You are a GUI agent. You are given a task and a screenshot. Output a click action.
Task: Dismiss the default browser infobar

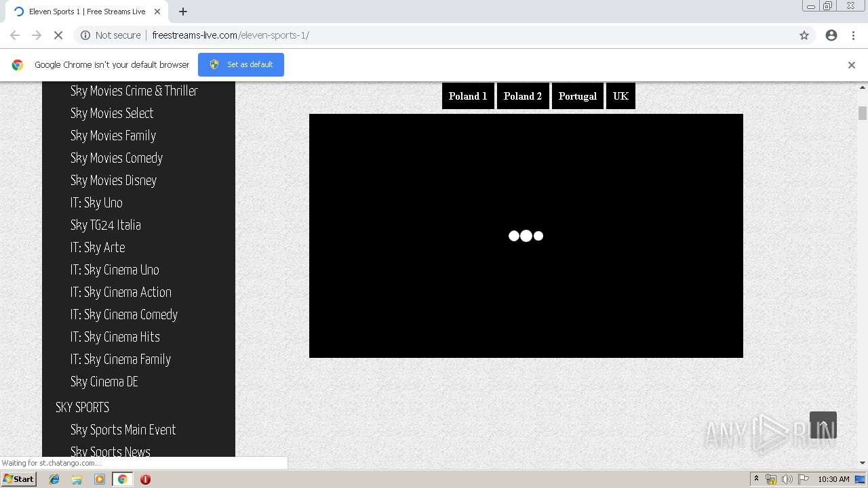click(x=852, y=65)
